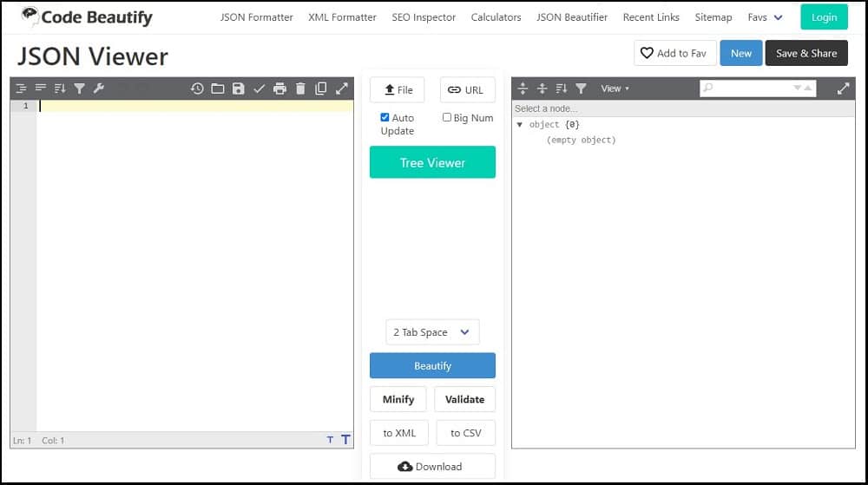
Task: Open JSON Beautifier nav link
Action: [572, 17]
